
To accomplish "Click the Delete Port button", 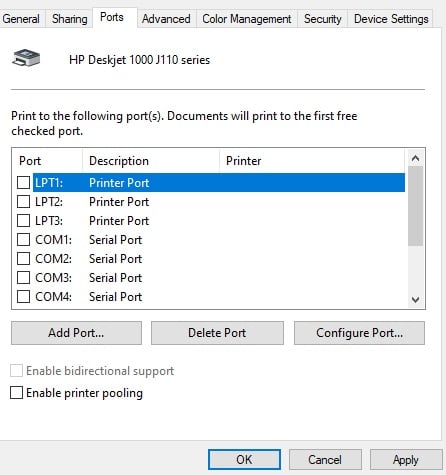I will click(x=217, y=333).
